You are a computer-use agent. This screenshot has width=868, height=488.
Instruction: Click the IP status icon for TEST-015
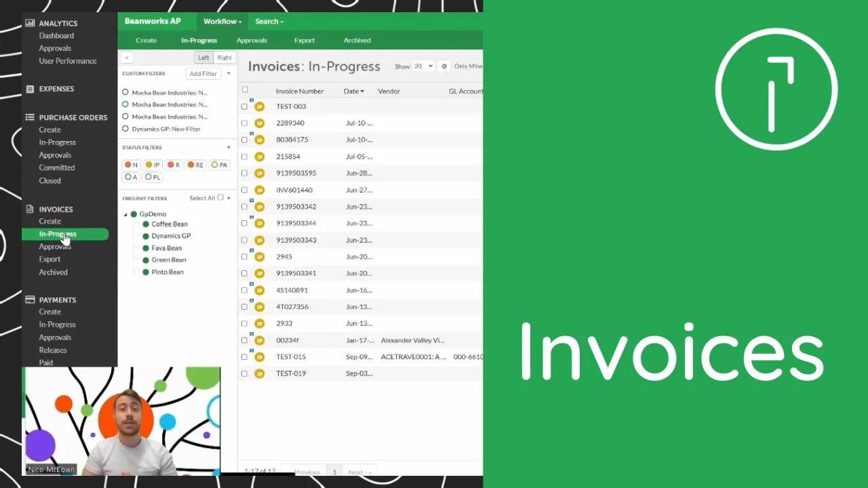pyautogui.click(x=259, y=357)
